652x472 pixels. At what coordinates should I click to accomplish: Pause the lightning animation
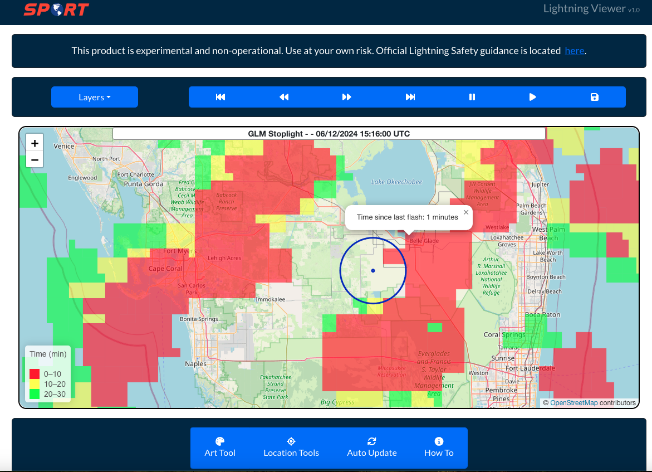click(x=472, y=97)
